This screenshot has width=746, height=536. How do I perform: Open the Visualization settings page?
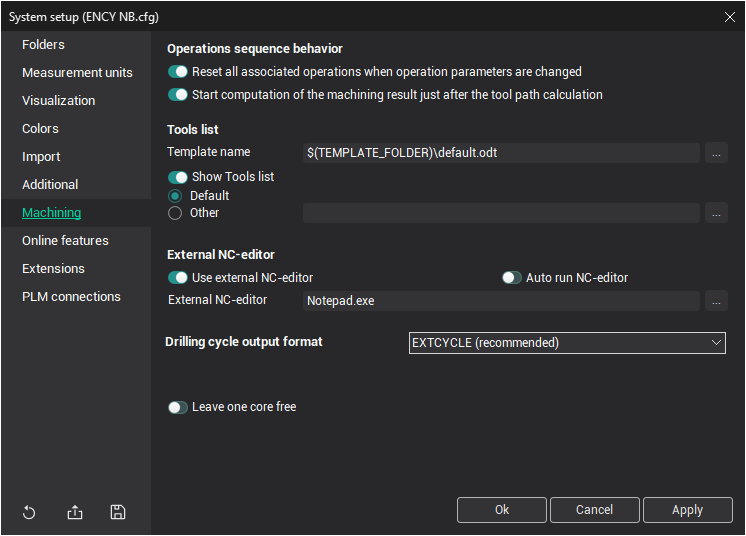pos(59,101)
